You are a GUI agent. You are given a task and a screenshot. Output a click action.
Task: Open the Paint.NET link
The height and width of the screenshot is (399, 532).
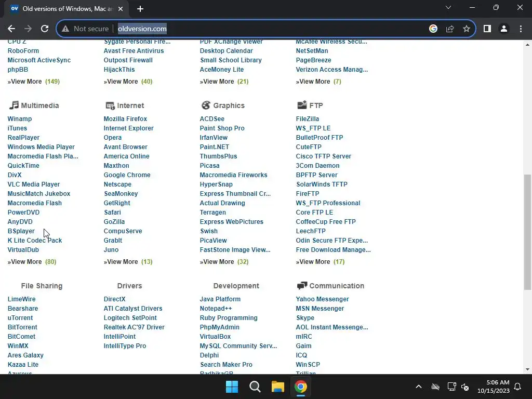tap(215, 147)
